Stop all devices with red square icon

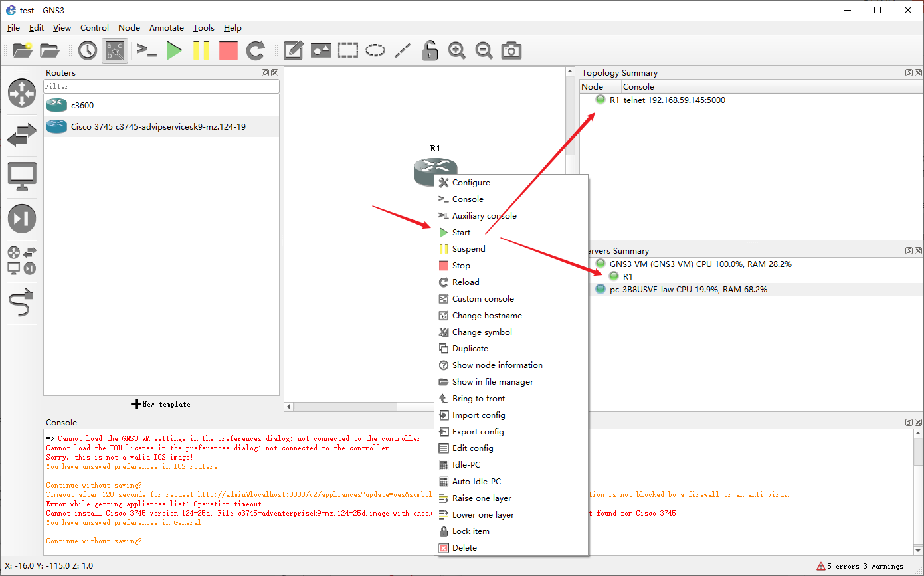coord(228,50)
